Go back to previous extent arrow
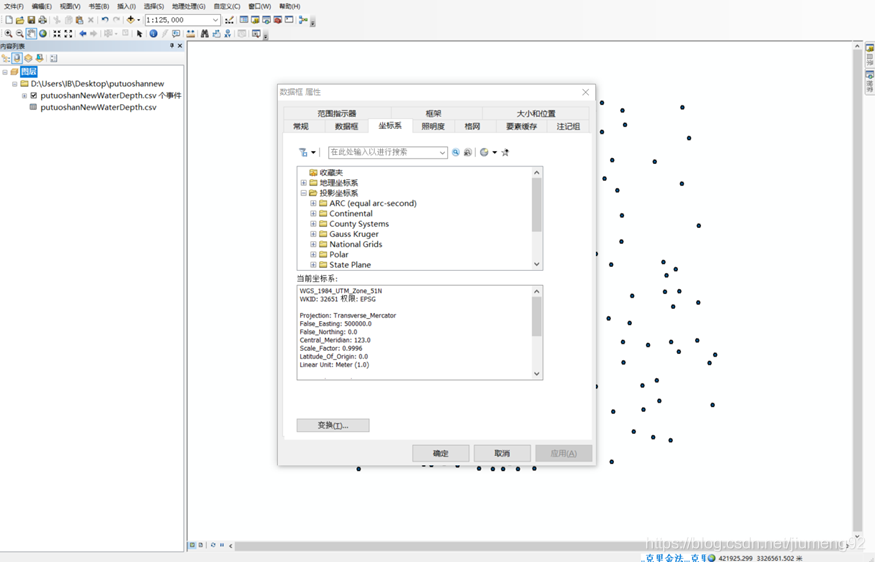The width and height of the screenshot is (875, 562). pyautogui.click(x=83, y=33)
